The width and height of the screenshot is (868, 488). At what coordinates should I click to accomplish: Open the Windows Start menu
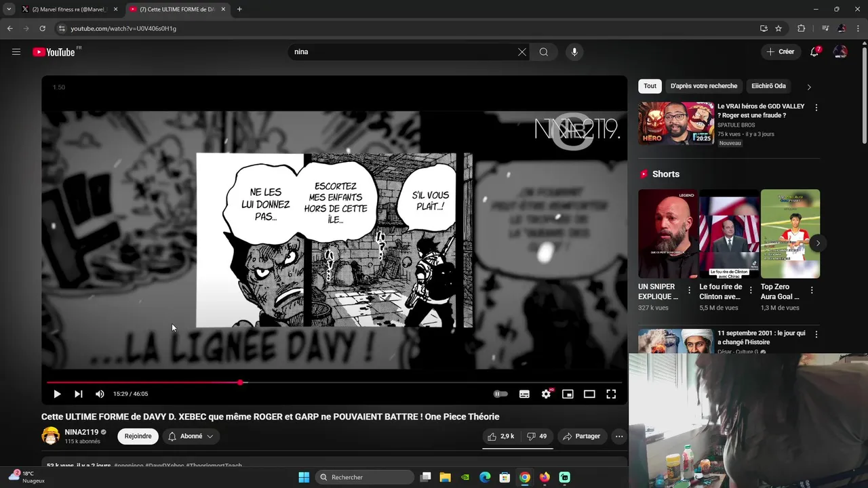tap(304, 477)
